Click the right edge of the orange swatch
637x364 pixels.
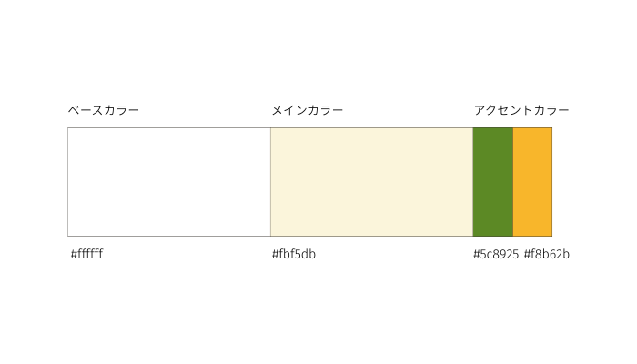click(x=551, y=182)
